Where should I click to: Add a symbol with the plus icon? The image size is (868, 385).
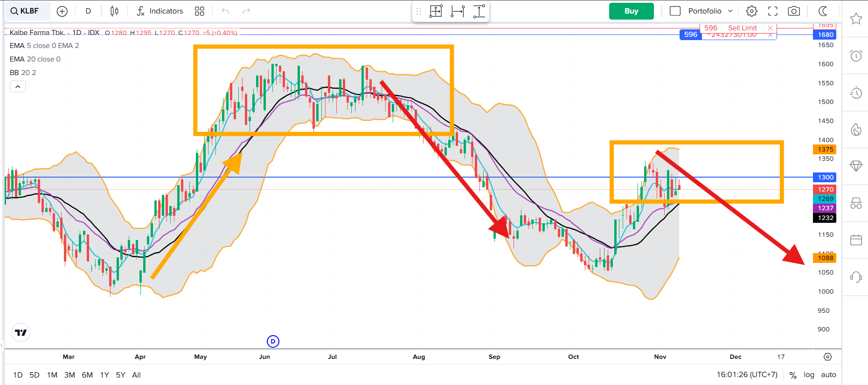point(62,11)
